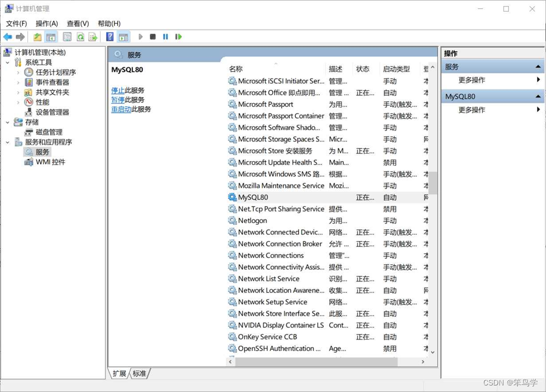Screen dimensions: 546x392
Task: Select Microsoft Update Health S... row
Action: tap(327, 162)
